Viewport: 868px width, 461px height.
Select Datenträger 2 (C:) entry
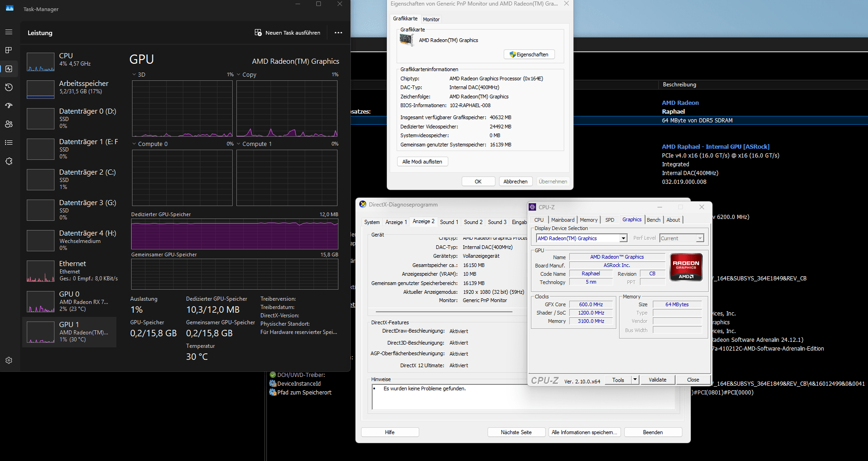point(69,179)
